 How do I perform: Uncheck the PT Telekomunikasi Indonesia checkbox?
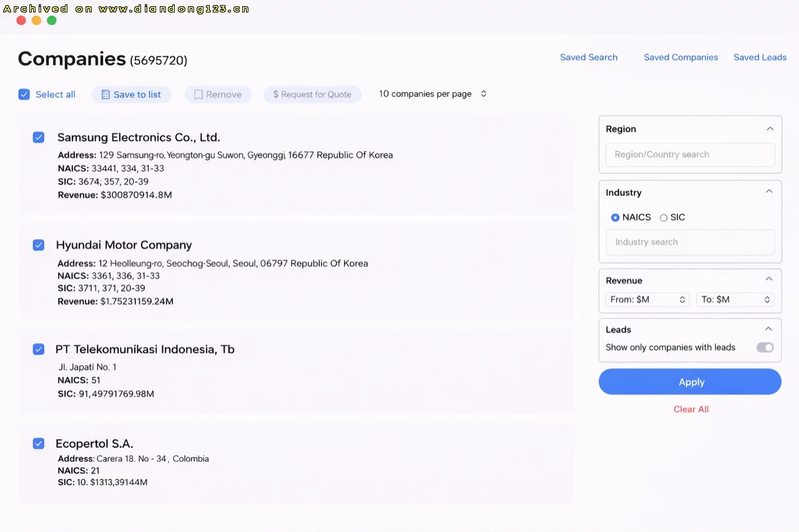39,349
